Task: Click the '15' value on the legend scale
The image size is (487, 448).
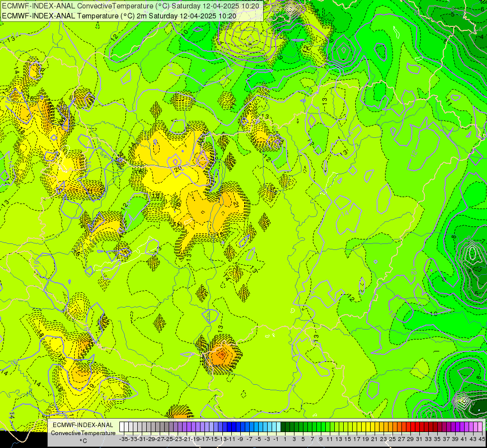Action: pyautogui.click(x=348, y=439)
